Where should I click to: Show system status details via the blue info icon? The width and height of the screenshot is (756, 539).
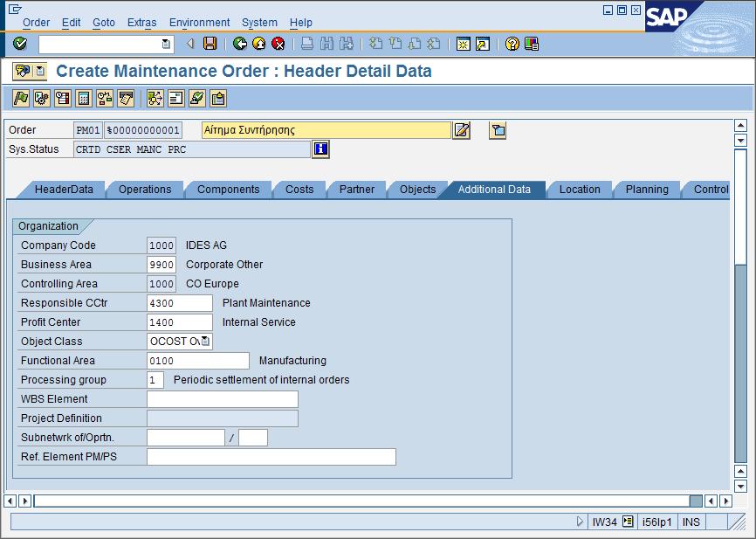pos(320,149)
